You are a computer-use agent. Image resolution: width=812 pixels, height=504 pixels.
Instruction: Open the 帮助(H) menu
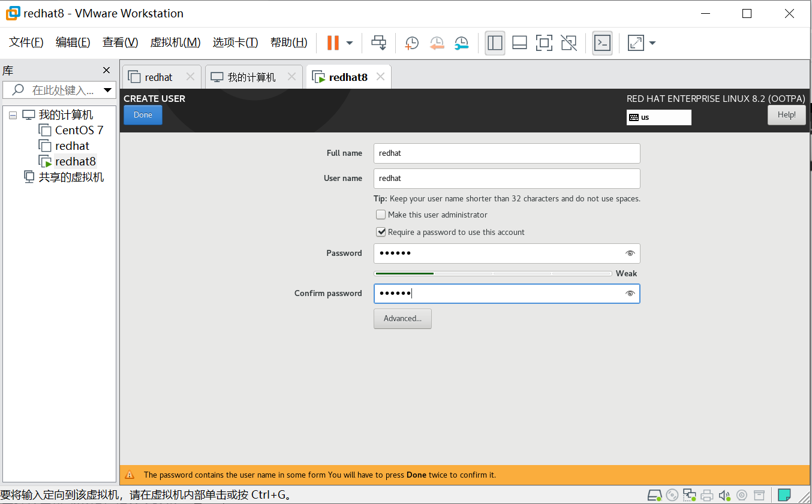(x=289, y=43)
